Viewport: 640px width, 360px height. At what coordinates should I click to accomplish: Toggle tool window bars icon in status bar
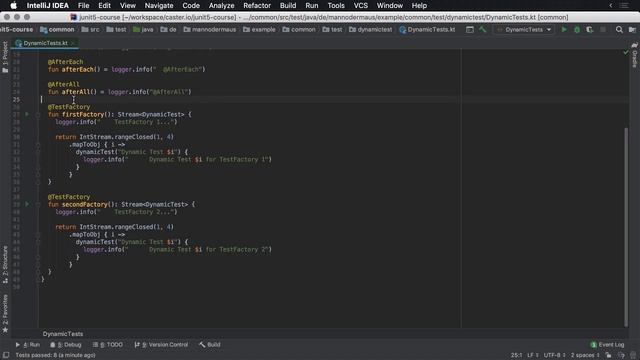coord(6,356)
